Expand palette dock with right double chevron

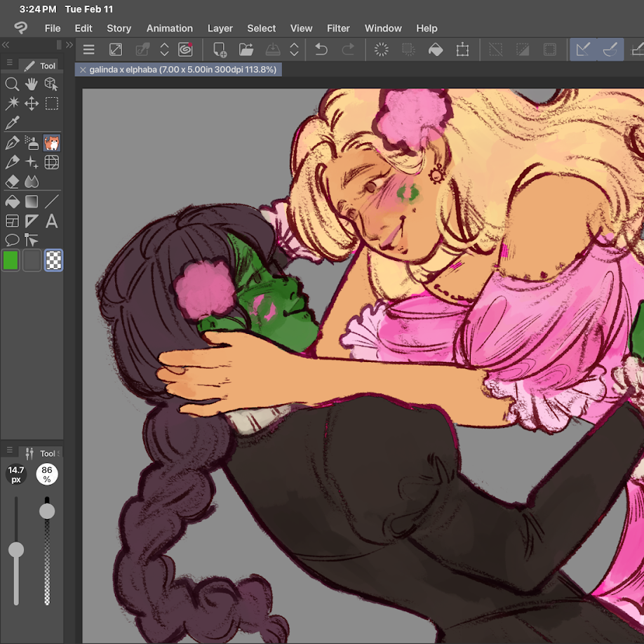click(69, 45)
